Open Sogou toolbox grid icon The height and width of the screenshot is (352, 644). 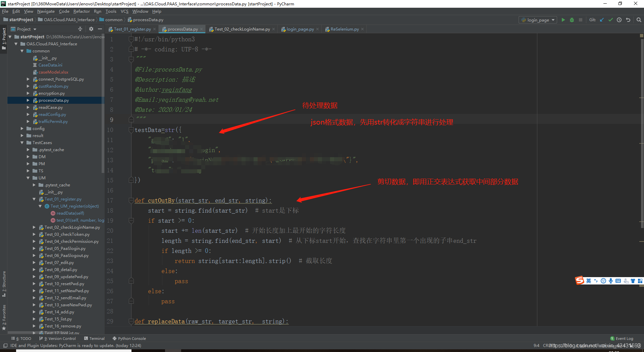pos(640,281)
